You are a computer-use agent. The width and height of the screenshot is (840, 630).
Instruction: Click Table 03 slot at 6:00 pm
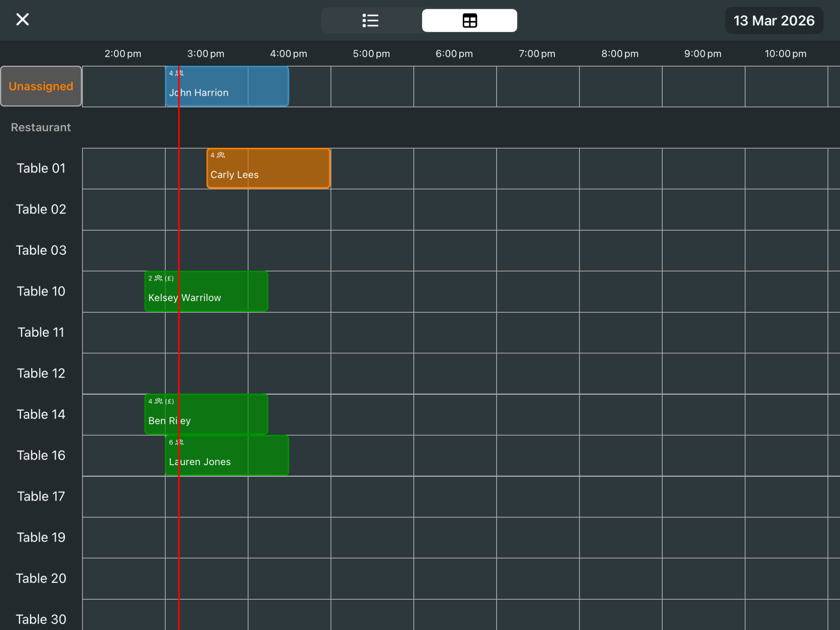pyautogui.click(x=455, y=251)
